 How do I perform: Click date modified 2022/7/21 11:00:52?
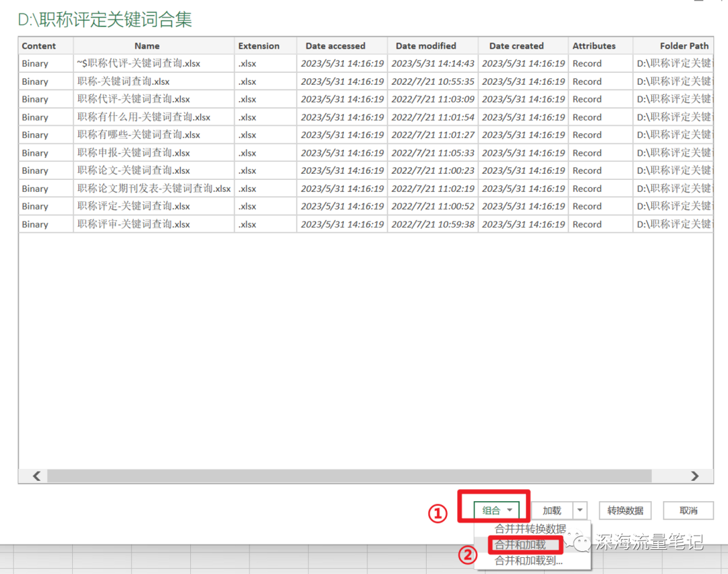pos(433,206)
